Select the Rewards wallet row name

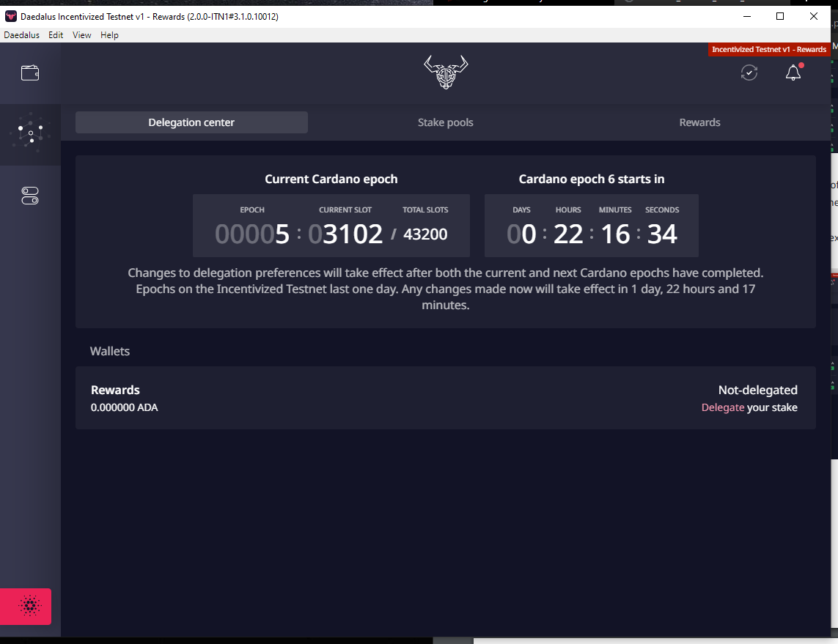click(x=115, y=390)
